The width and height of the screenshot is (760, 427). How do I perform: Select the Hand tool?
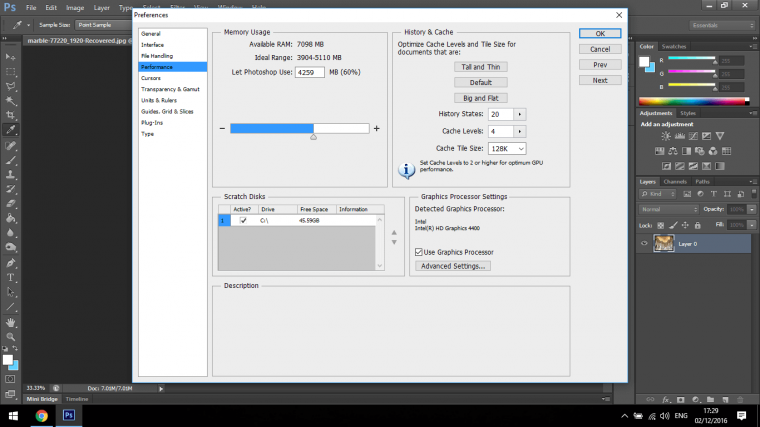pos(10,322)
